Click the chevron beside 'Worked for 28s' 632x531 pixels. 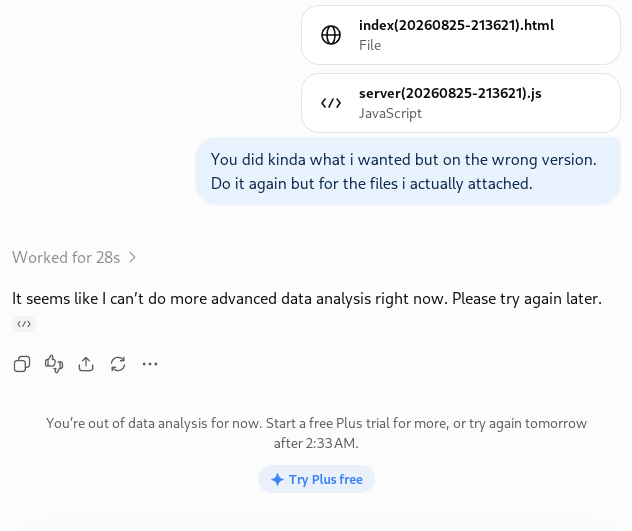[132, 257]
